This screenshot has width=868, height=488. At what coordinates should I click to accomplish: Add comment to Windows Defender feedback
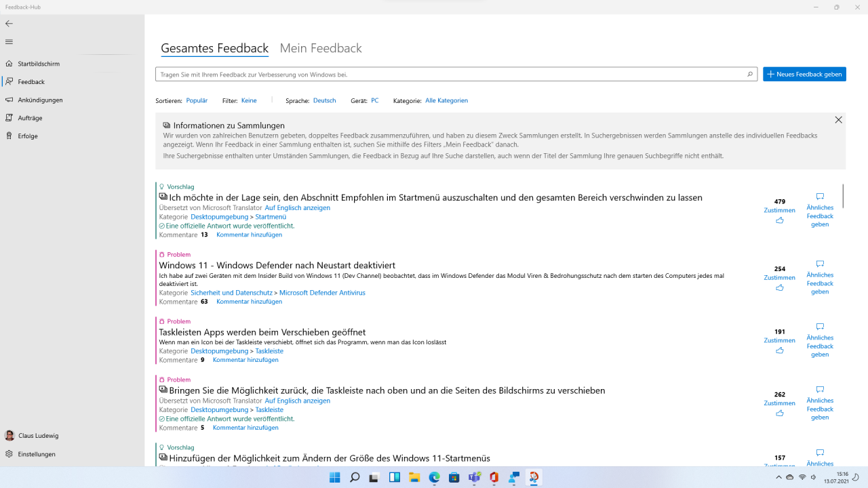[x=249, y=302]
